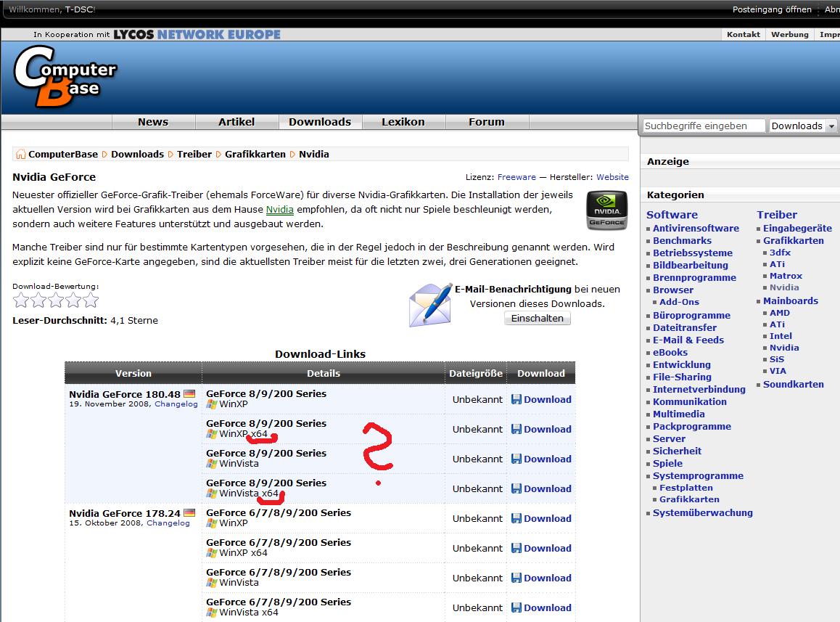
Task: Click the search terms input field
Action: 704,126
